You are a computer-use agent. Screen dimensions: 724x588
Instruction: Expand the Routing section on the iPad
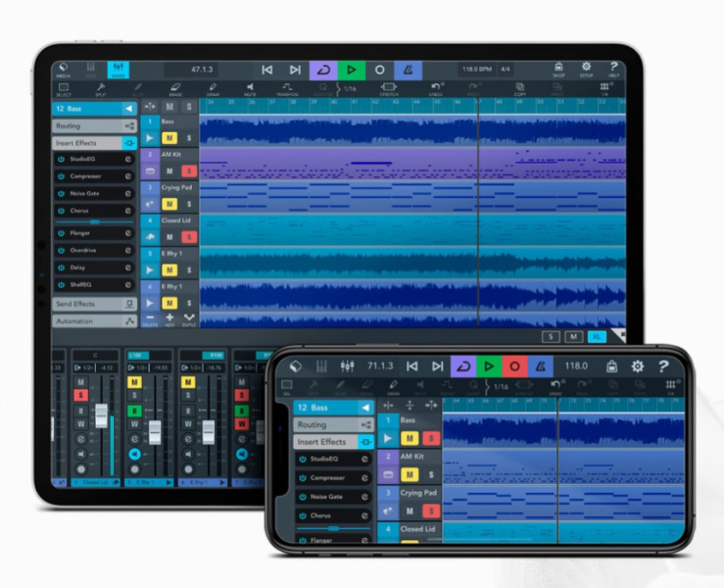coord(95,126)
